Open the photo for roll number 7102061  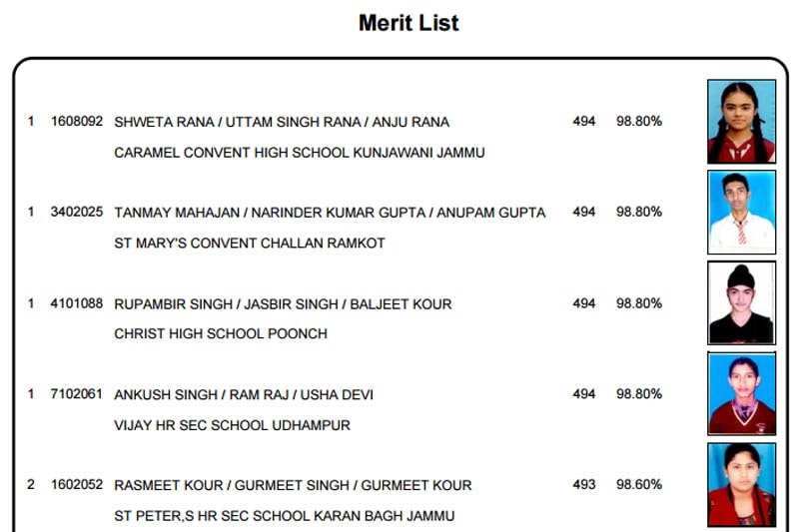[741, 393]
